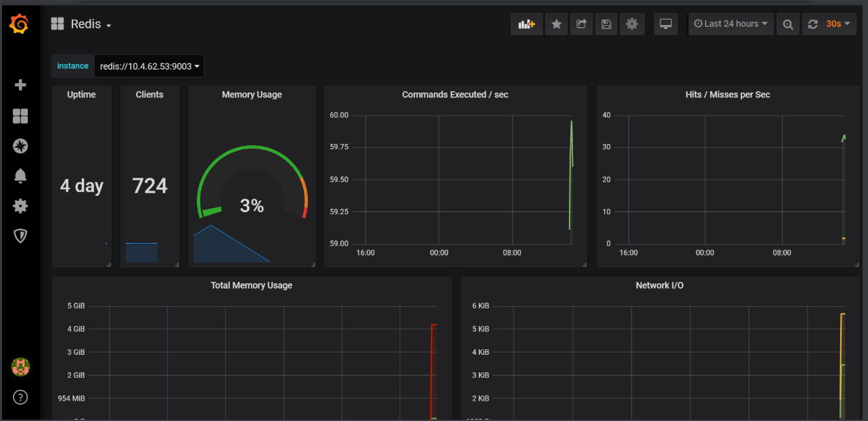Open the Redis dashboard picker dropdown
The width and height of the screenshot is (868, 421).
(81, 24)
